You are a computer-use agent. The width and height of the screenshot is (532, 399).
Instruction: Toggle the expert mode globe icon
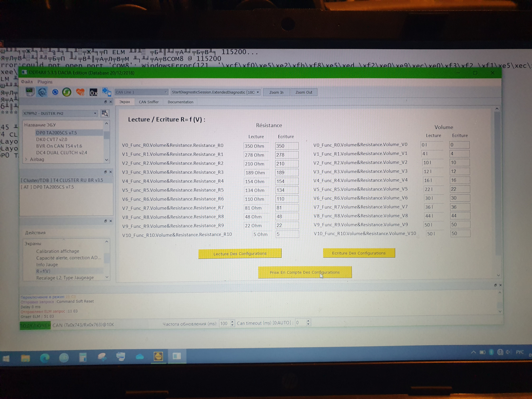tap(42, 92)
